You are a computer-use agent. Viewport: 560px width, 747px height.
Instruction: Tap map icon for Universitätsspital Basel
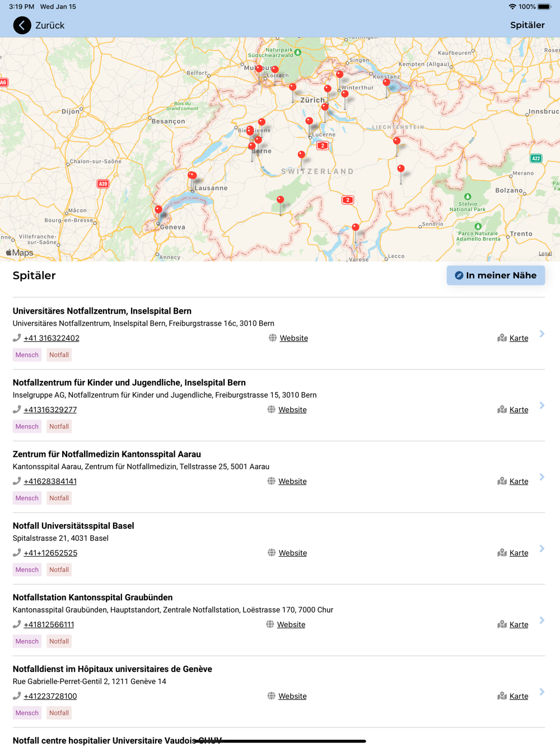point(502,553)
